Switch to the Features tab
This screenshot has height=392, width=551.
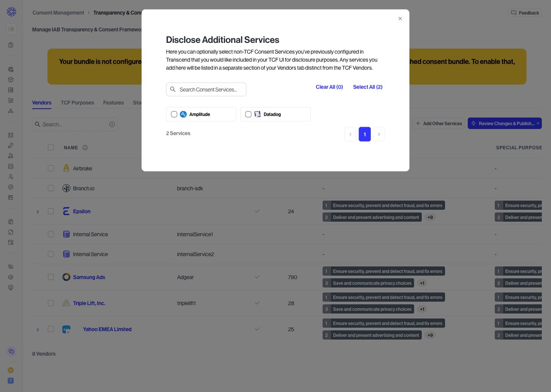click(x=113, y=103)
